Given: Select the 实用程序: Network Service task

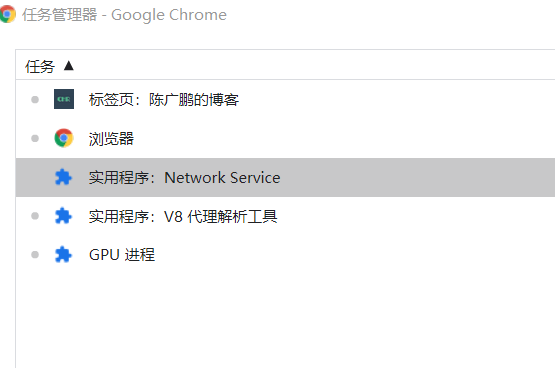Looking at the screenshot, I should (x=285, y=177).
